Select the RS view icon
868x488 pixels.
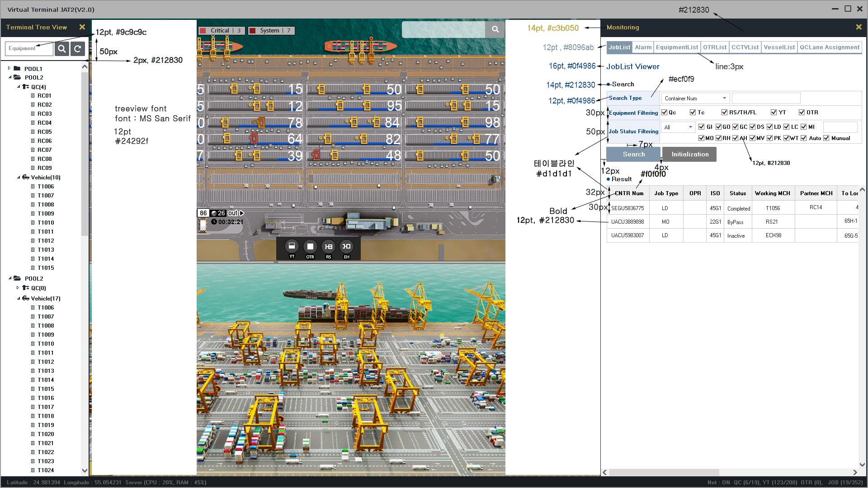(x=328, y=247)
